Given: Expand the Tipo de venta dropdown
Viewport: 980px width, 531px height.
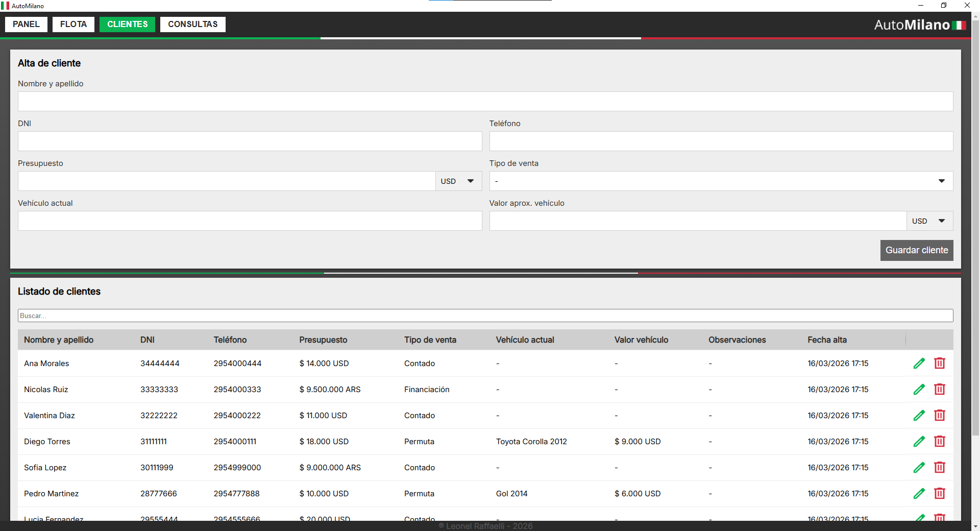Looking at the screenshot, I should (x=721, y=181).
